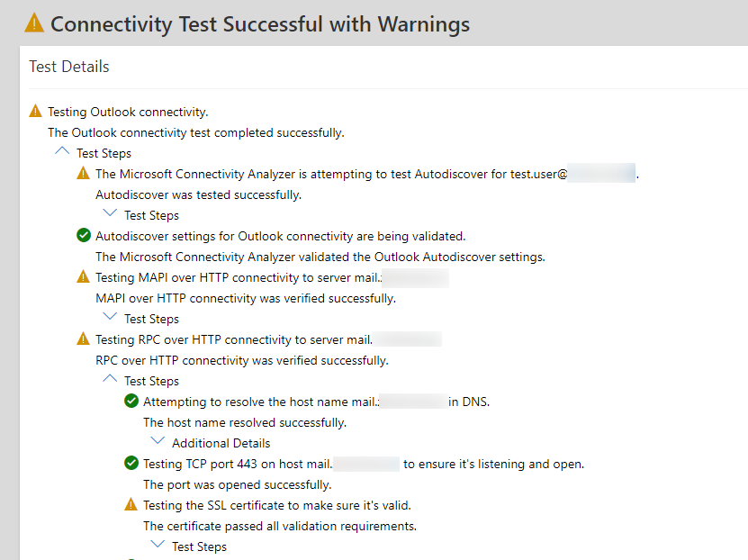The height and width of the screenshot is (560, 748).
Task: Click the Testing RPC over HTTP connectivity text
Action: click(234, 339)
